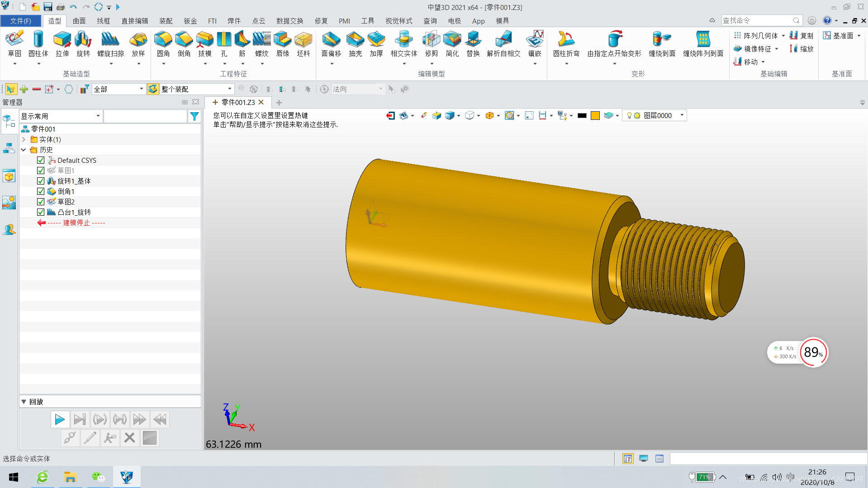This screenshot has height=488, width=868.
Task: Toggle the 草图1 history checkbox
Action: tap(41, 171)
